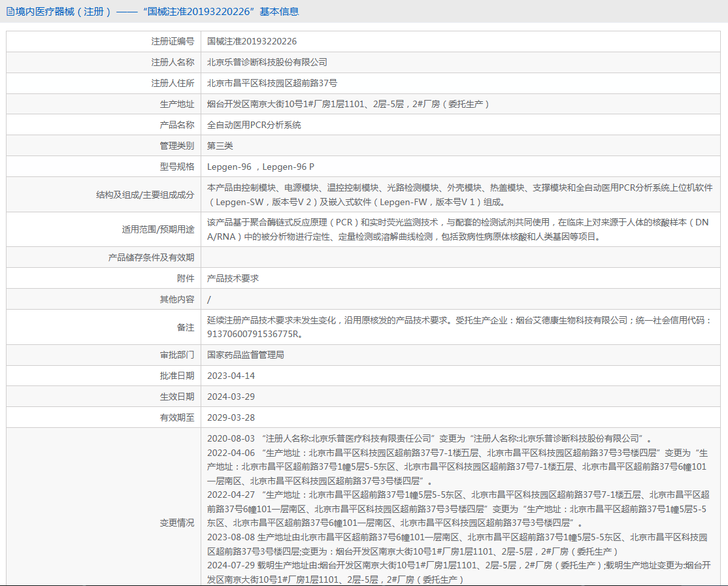Click the 审批部门 label
Viewport: 728px width, 586px height.
(177, 355)
